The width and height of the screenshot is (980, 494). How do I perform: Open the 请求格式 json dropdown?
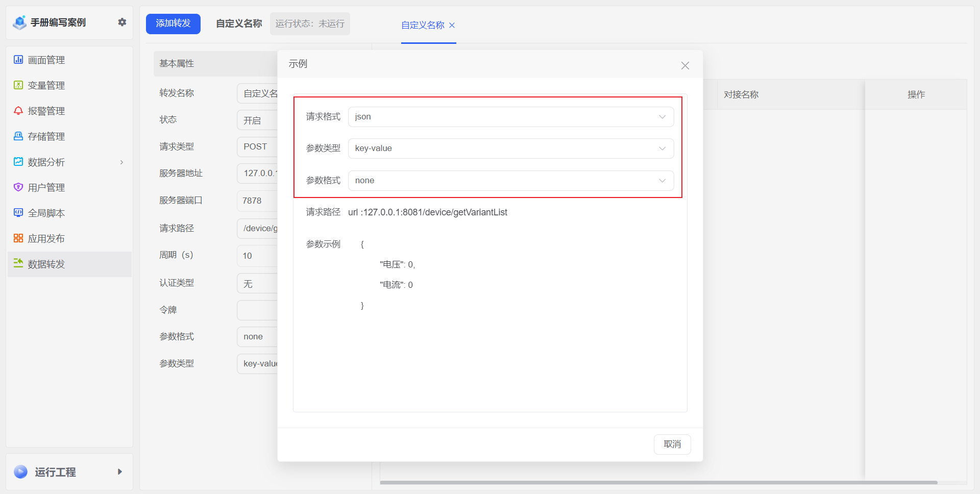pos(510,117)
